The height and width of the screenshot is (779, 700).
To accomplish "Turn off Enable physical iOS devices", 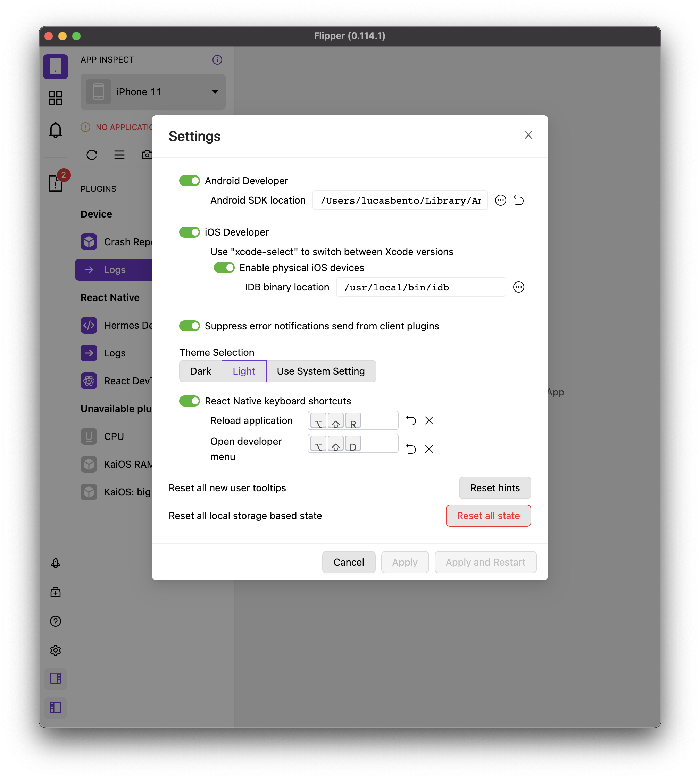I will coord(224,268).
